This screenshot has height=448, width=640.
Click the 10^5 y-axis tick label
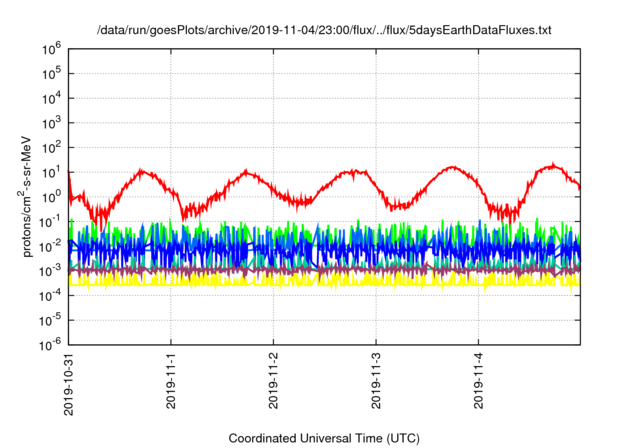point(52,74)
